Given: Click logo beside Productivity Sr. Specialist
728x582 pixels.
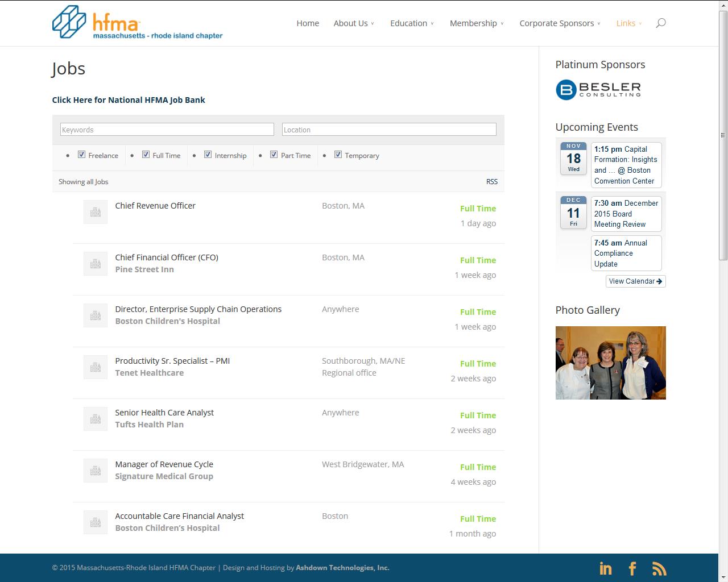Looking at the screenshot, I should point(96,367).
